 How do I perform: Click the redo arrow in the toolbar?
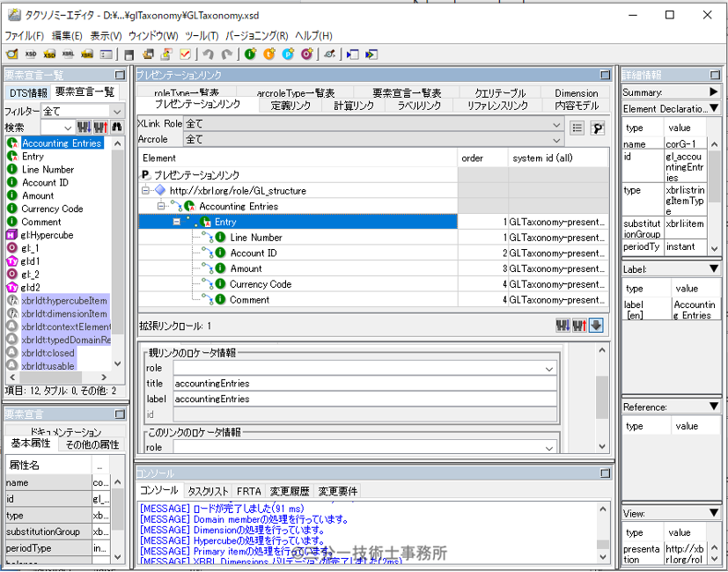click(x=226, y=55)
